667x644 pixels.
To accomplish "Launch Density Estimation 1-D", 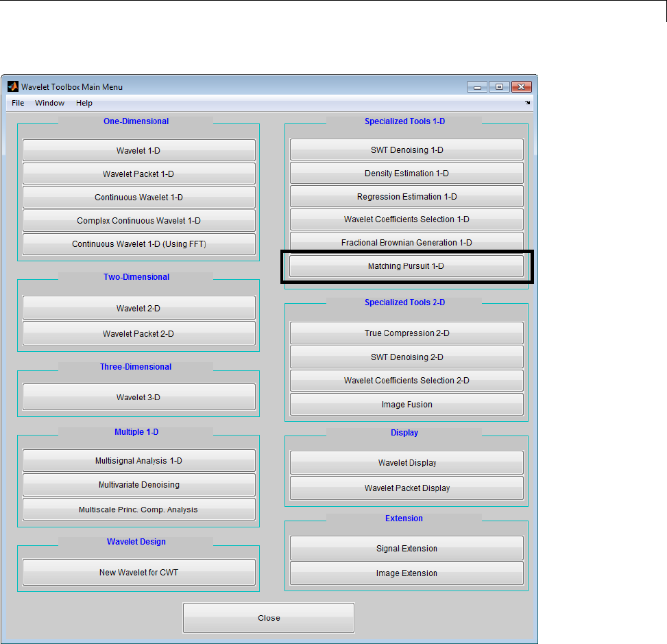I will coord(407,173).
